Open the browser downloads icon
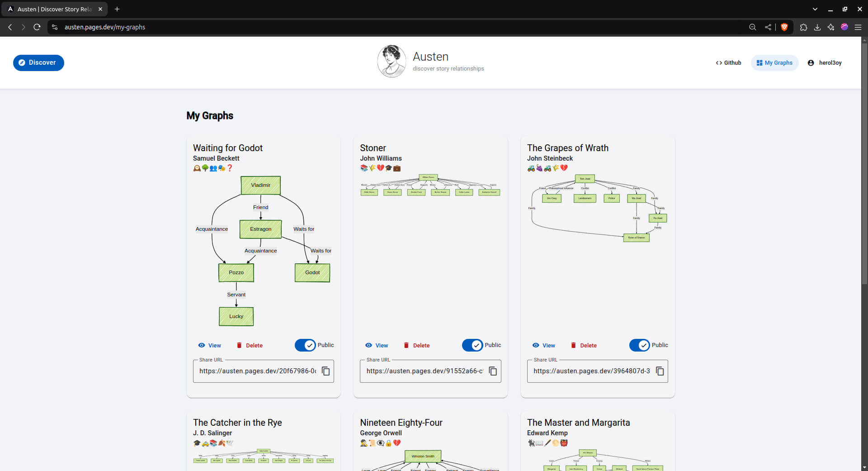Viewport: 868px width, 471px height. pyautogui.click(x=817, y=27)
